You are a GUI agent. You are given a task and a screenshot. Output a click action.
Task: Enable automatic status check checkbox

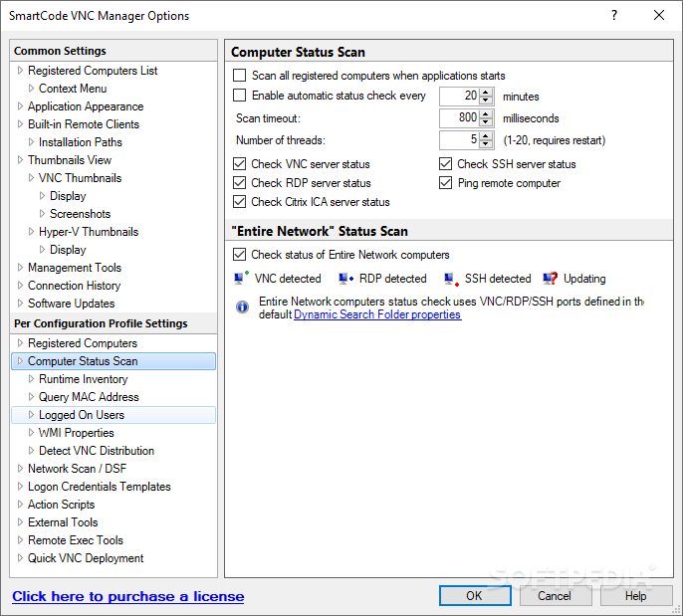(x=239, y=95)
